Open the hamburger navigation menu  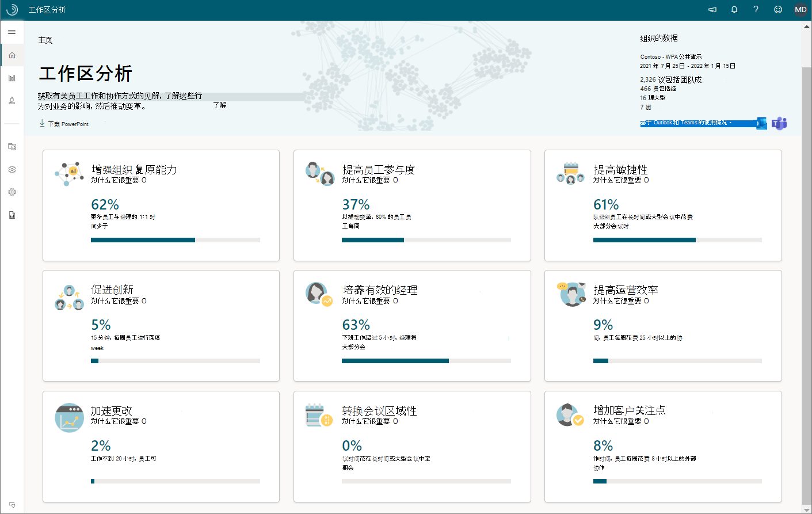click(12, 32)
